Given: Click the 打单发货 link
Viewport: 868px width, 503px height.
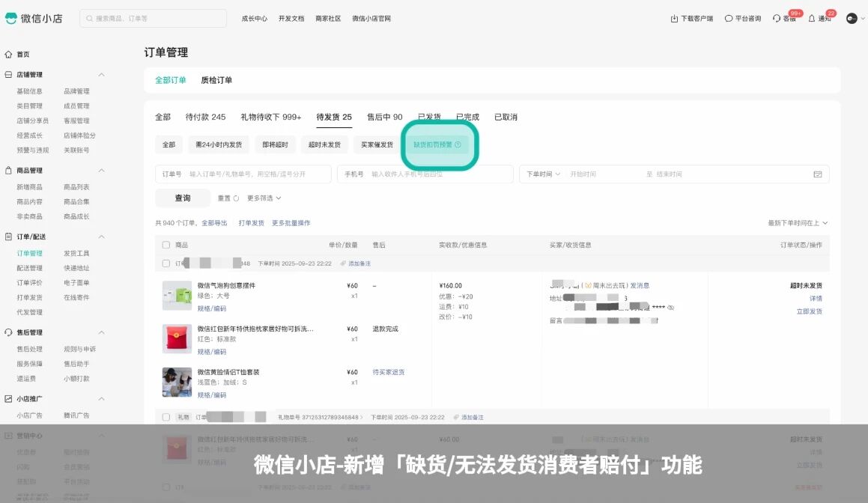Looking at the screenshot, I should [x=252, y=223].
